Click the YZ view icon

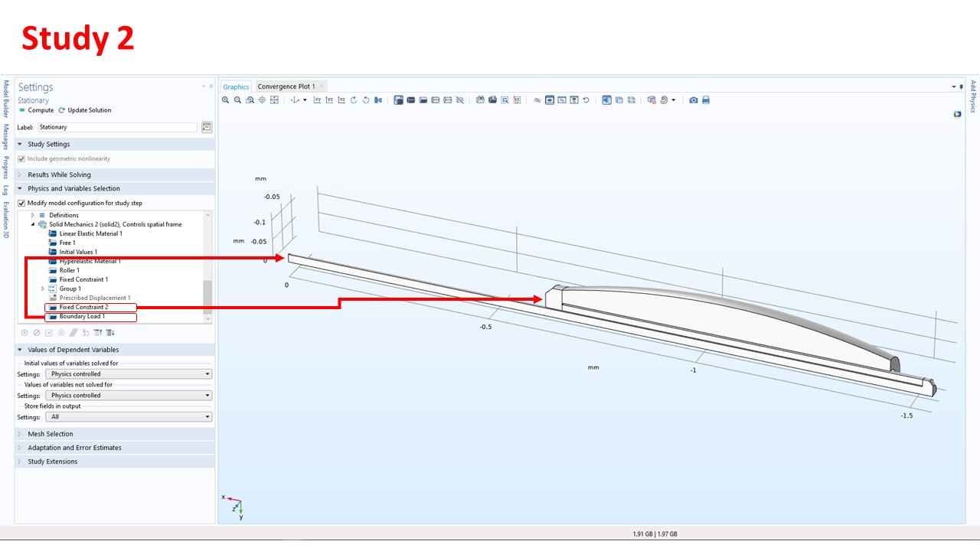[329, 100]
